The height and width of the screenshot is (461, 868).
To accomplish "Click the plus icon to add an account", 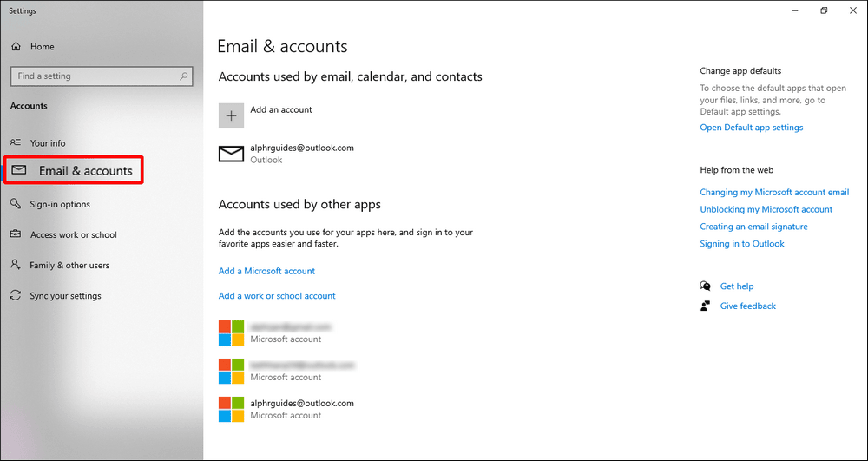I will (232, 115).
